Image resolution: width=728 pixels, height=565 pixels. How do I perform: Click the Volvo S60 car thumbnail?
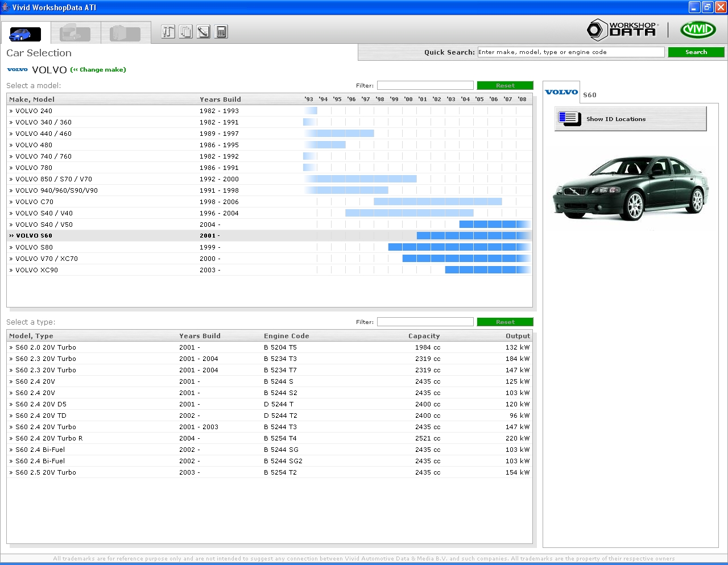pyautogui.click(x=631, y=188)
